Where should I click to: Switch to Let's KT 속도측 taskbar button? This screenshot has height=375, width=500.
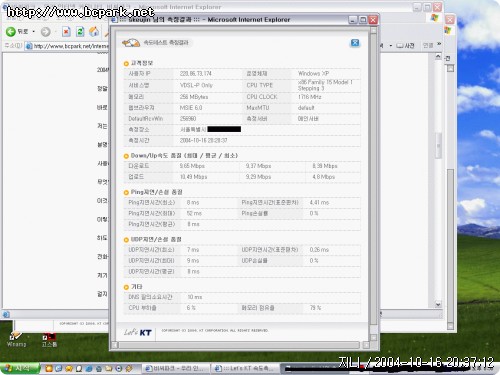click(x=245, y=369)
